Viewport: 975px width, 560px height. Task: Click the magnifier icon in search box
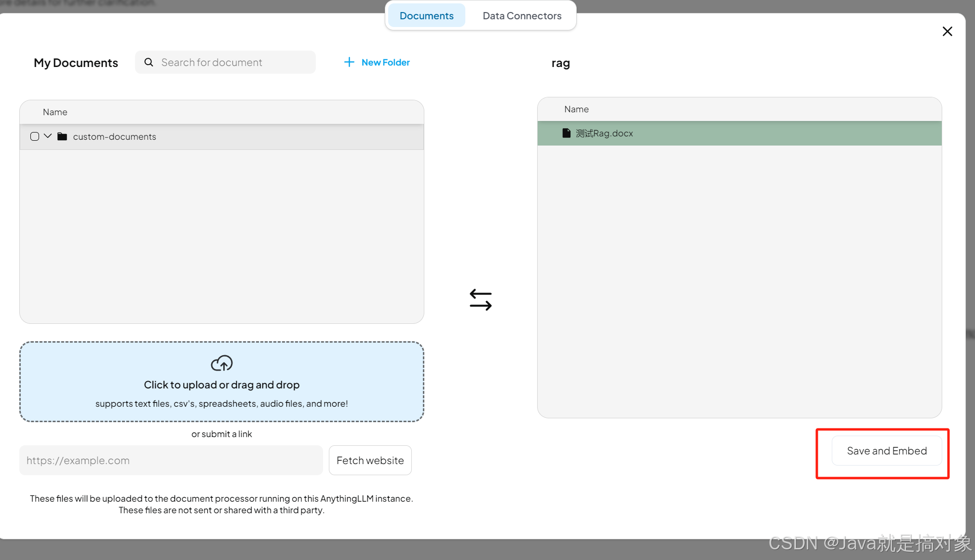tap(149, 62)
